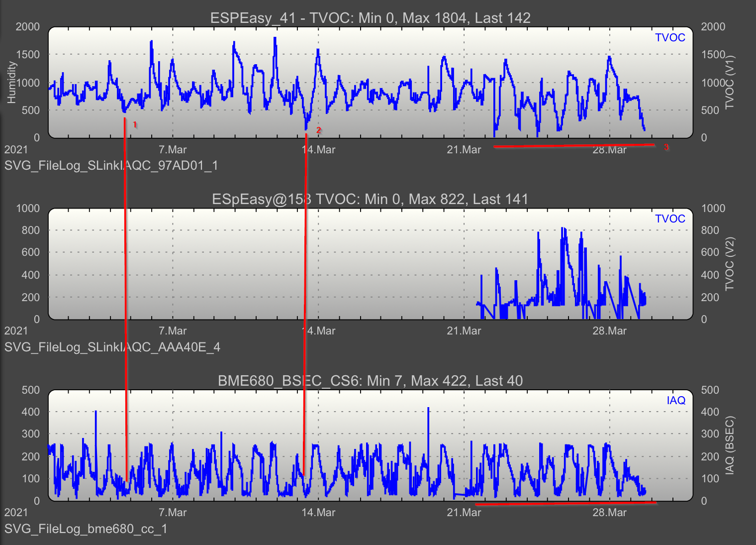Click 7.Mar date under ESPEasy_41 plot
The width and height of the screenshot is (756, 545).
click(x=173, y=150)
